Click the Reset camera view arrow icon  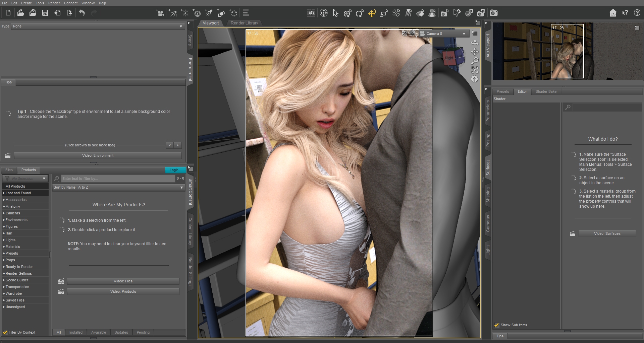tap(475, 79)
